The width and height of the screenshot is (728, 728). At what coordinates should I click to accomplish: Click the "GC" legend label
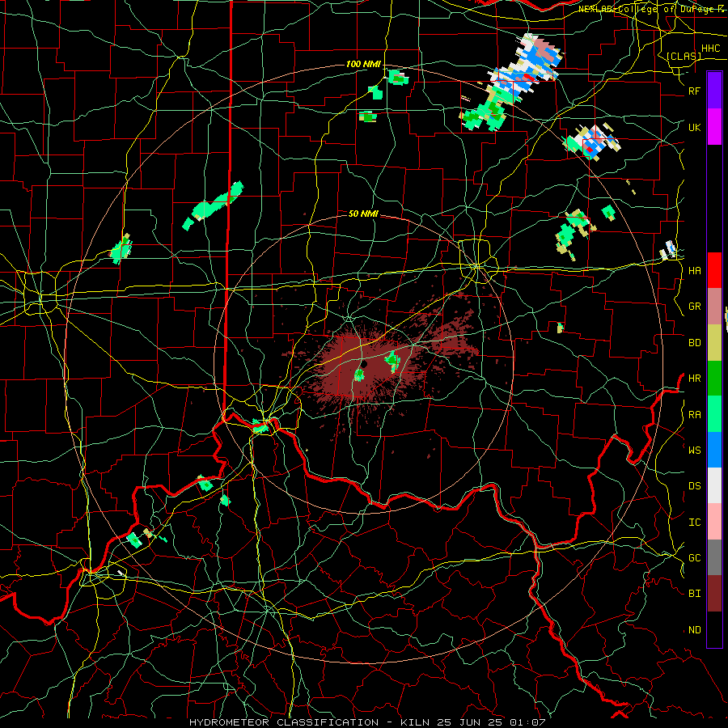point(694,557)
